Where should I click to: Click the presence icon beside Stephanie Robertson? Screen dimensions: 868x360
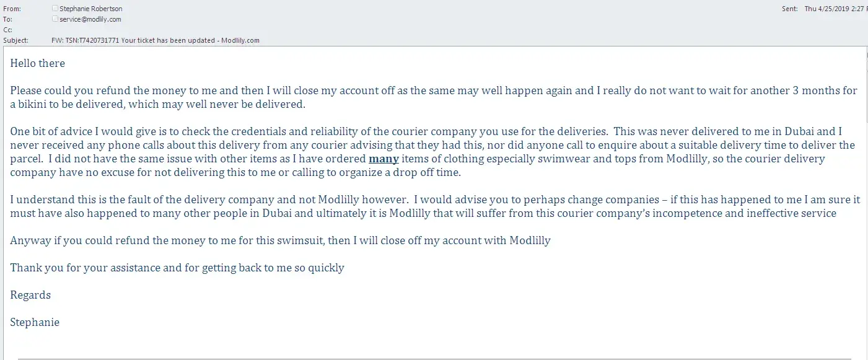55,9
